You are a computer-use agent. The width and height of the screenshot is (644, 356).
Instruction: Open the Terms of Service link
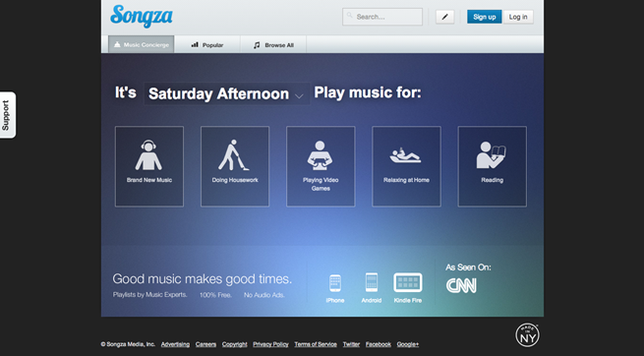pos(316,344)
